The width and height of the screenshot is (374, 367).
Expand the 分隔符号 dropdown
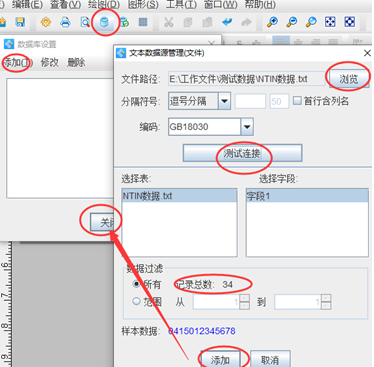(x=224, y=101)
